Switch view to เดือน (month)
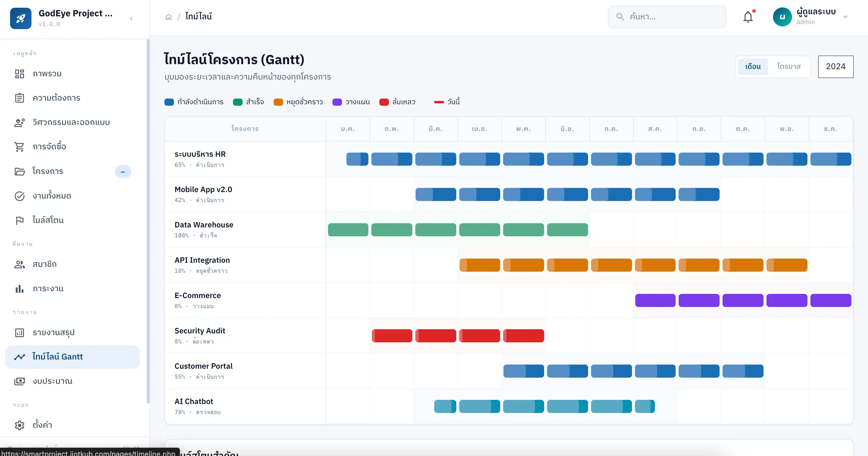This screenshot has height=456, width=868. pyautogui.click(x=753, y=66)
